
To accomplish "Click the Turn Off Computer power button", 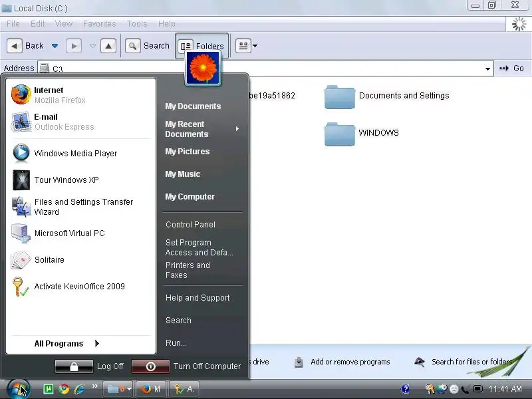I will pos(150,366).
